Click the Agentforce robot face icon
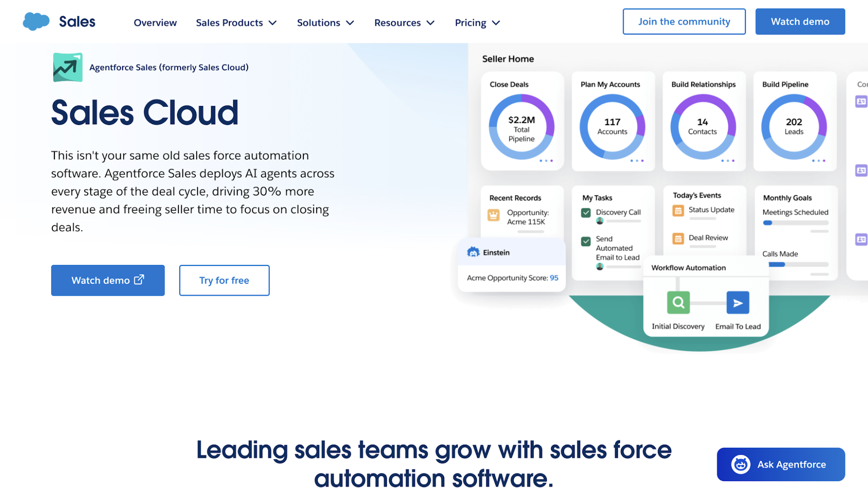868x496 pixels. click(x=741, y=464)
